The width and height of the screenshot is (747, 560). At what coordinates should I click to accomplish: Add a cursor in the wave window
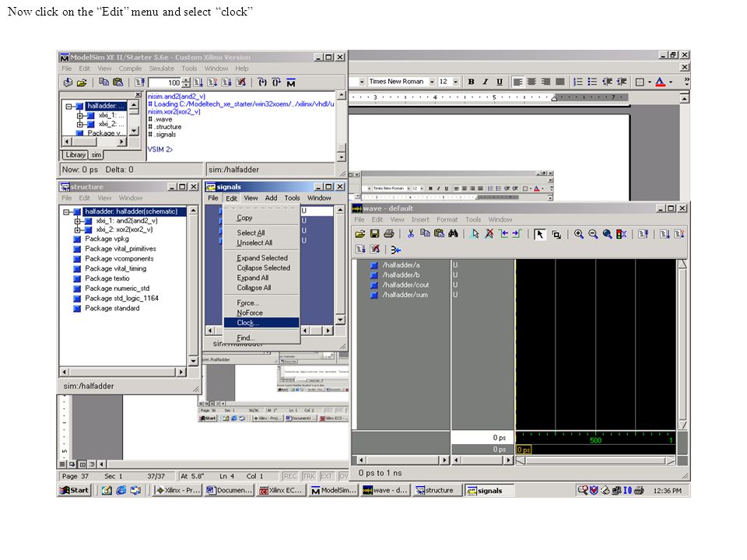coord(475,234)
